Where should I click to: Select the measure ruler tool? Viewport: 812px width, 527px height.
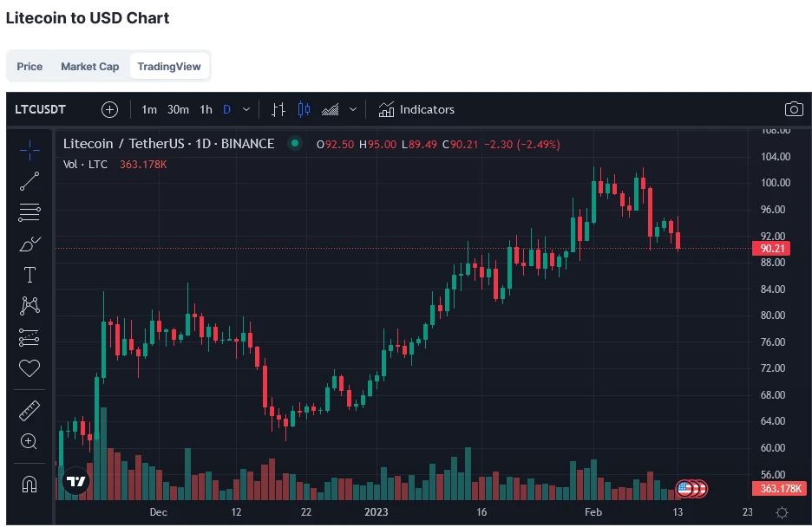[x=29, y=410]
